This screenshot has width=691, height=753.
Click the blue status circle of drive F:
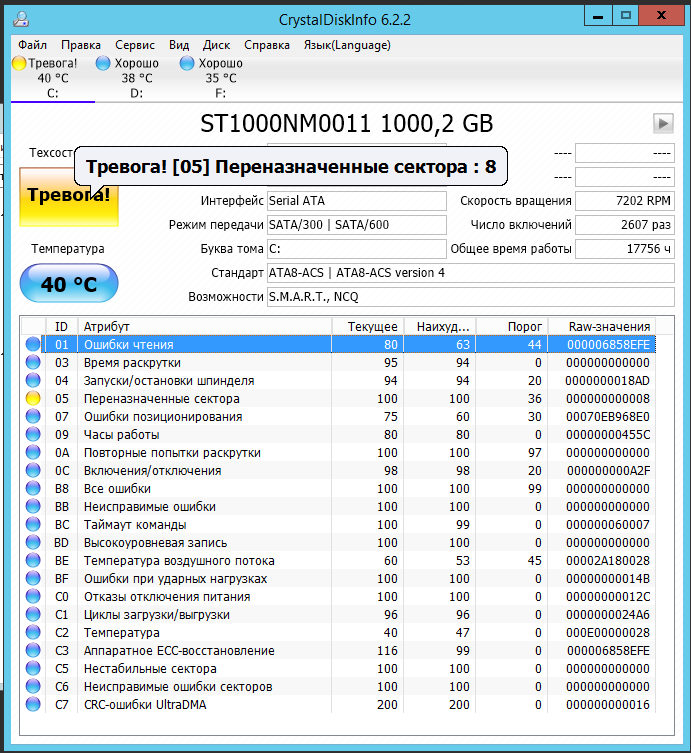pyautogui.click(x=187, y=63)
